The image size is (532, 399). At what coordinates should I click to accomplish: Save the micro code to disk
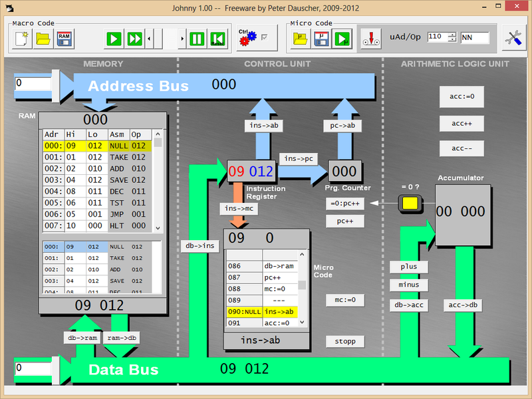[321, 39]
